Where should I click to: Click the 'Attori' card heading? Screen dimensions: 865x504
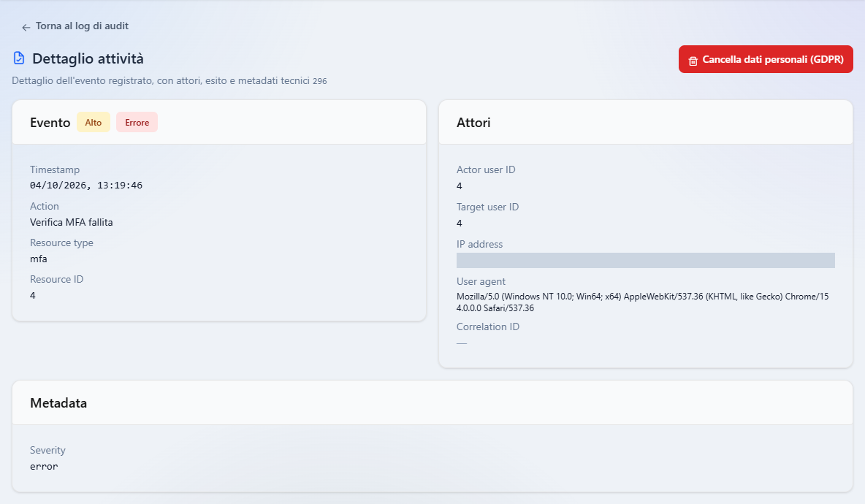473,123
